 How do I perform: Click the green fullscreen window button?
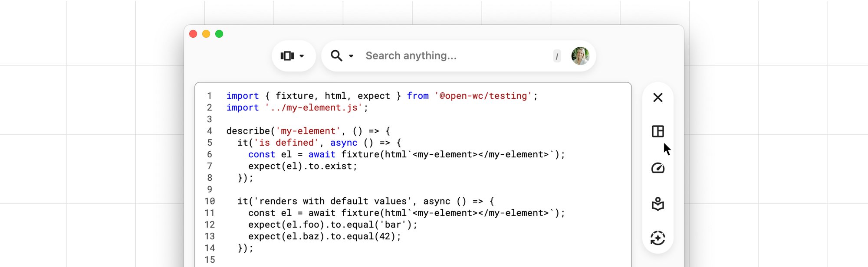click(x=219, y=34)
